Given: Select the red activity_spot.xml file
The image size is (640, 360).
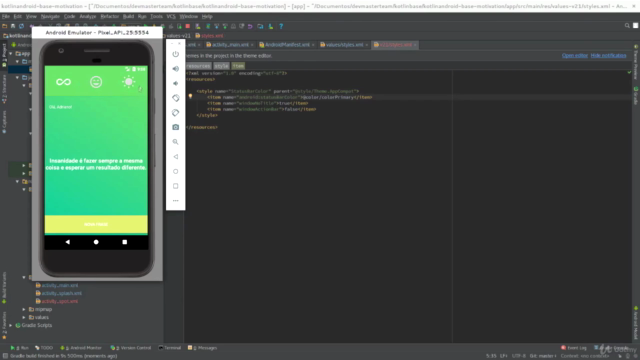Looking at the screenshot, I should 60,301.
